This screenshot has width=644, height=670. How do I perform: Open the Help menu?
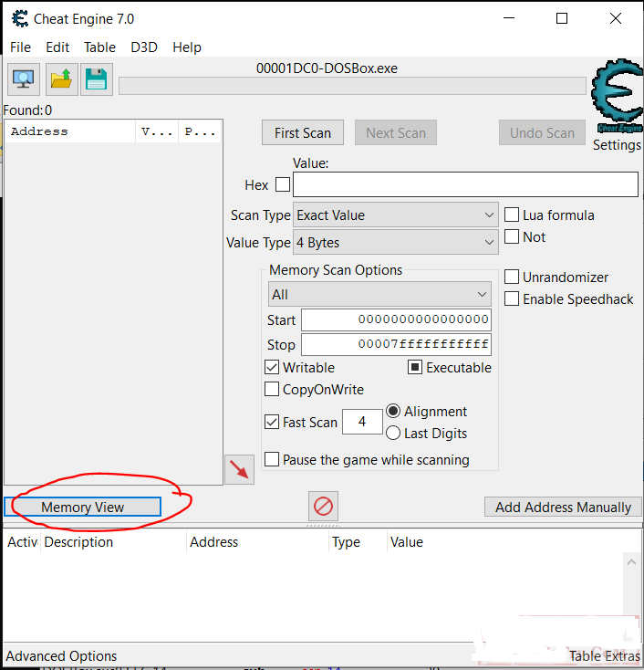tap(187, 47)
